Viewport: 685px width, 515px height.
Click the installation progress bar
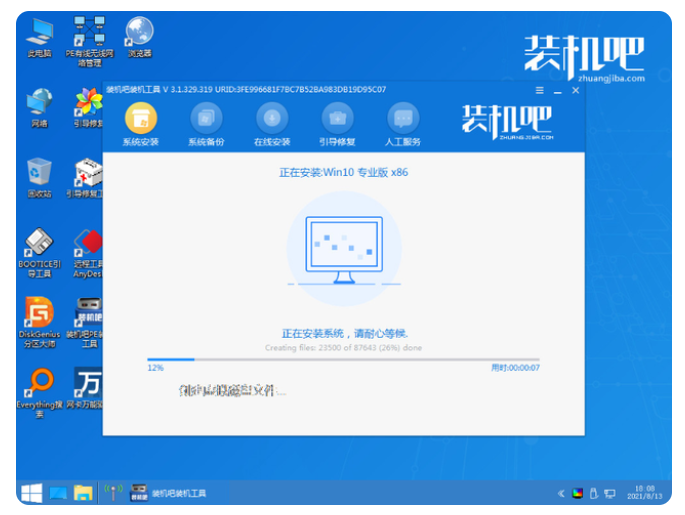click(x=342, y=358)
